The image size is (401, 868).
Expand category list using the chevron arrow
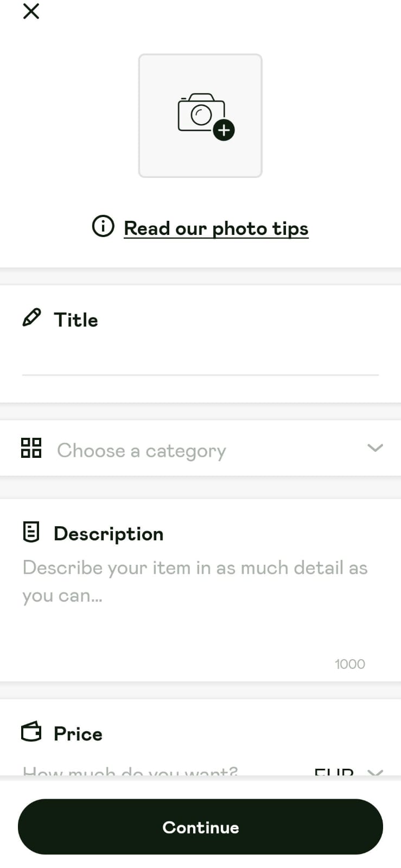375,448
